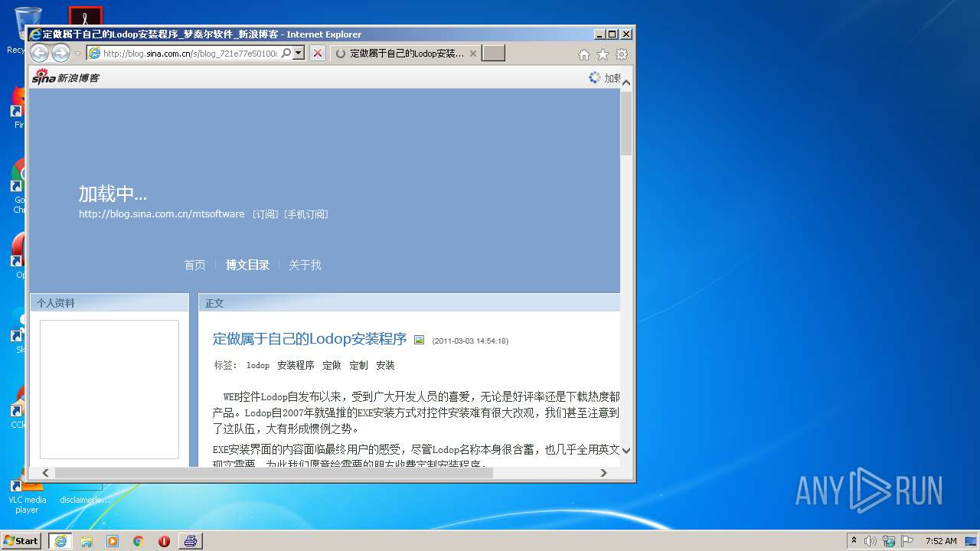Open the 首页 navigation item
The height and width of the screenshot is (551, 980).
[194, 265]
